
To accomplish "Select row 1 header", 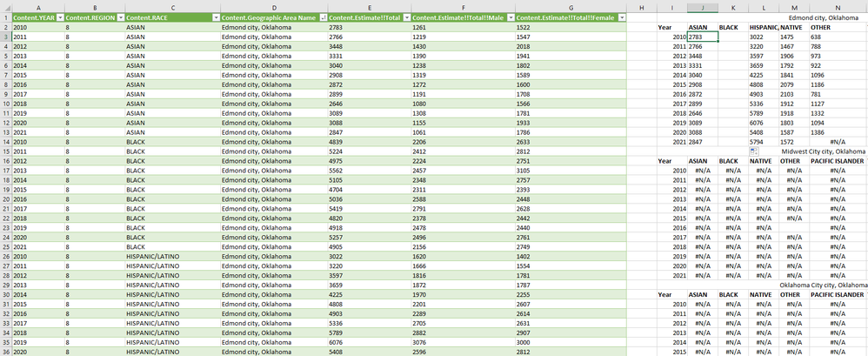I will pos(5,17).
